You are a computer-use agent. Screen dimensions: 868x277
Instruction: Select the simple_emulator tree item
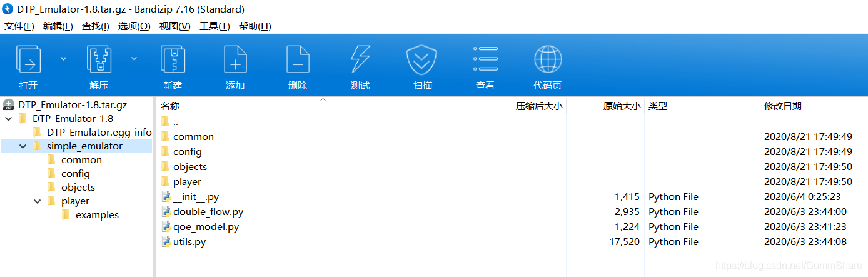click(84, 146)
